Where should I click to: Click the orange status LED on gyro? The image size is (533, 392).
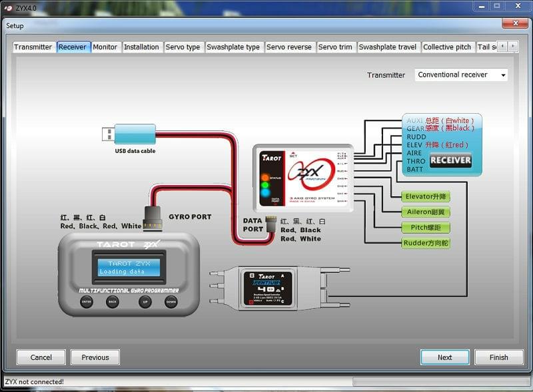pyautogui.click(x=265, y=178)
